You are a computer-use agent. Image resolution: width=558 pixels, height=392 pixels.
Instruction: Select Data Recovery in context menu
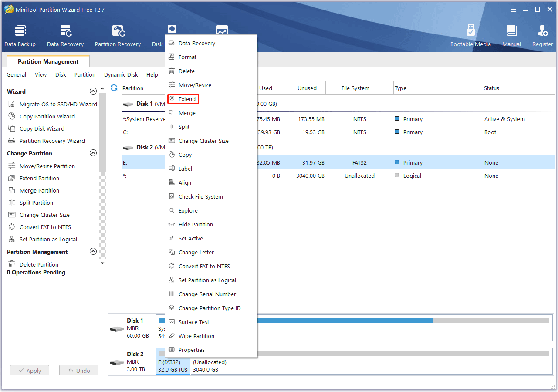211,43
